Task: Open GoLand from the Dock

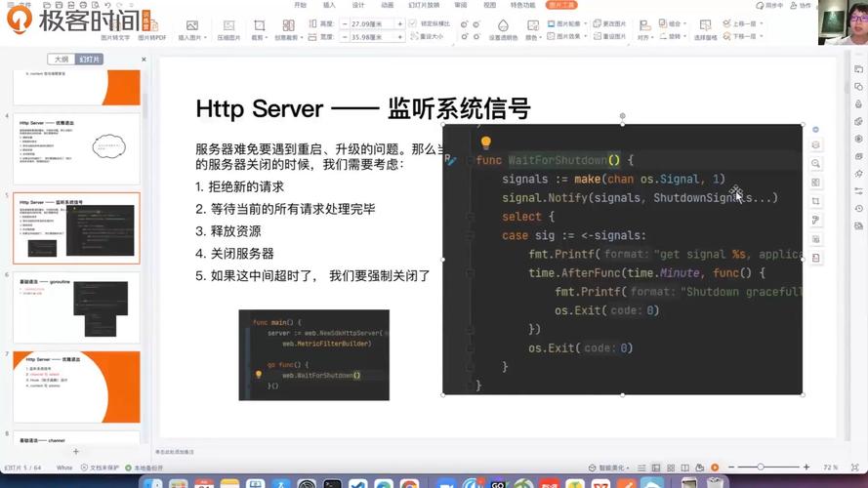Action: [498, 484]
